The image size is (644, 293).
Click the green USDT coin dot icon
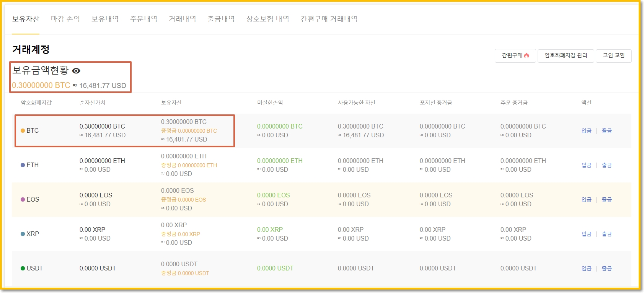pyautogui.click(x=23, y=269)
